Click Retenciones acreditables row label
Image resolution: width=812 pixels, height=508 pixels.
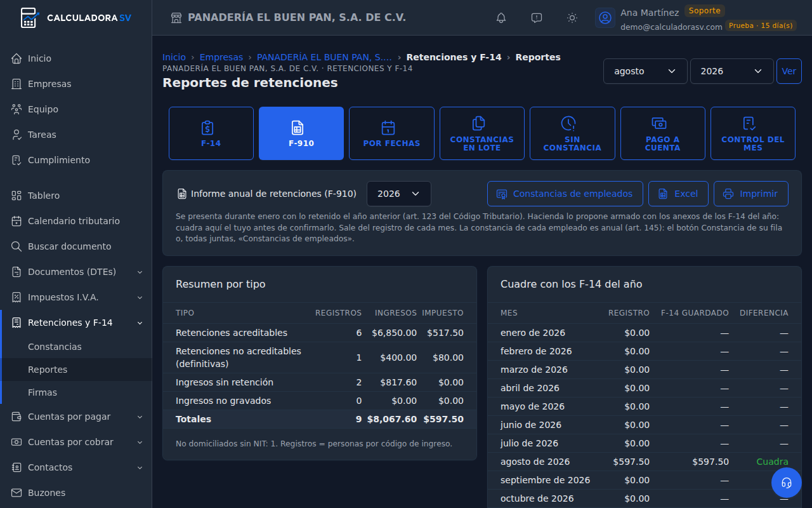(232, 333)
